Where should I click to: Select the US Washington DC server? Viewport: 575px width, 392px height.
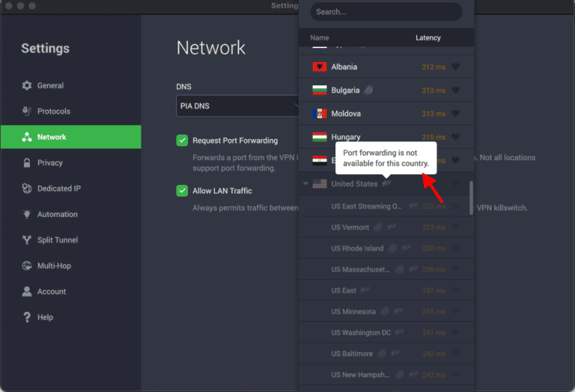(386, 333)
